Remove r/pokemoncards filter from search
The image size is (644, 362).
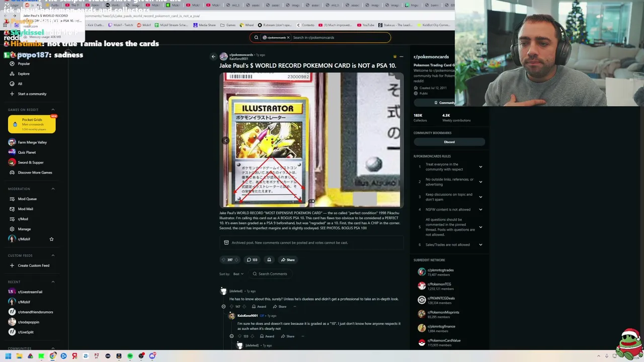point(288,37)
